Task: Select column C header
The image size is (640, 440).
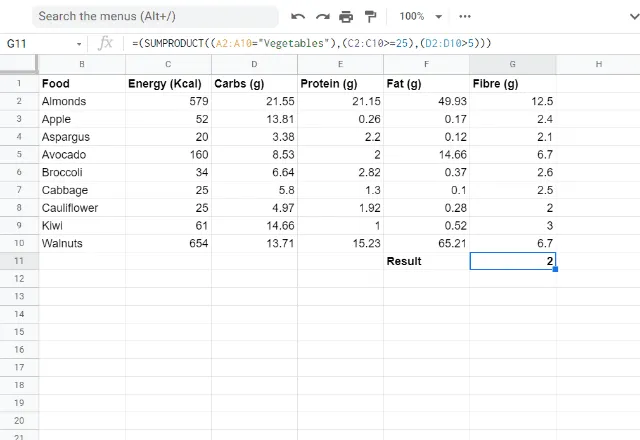Action: pyautogui.click(x=168, y=64)
